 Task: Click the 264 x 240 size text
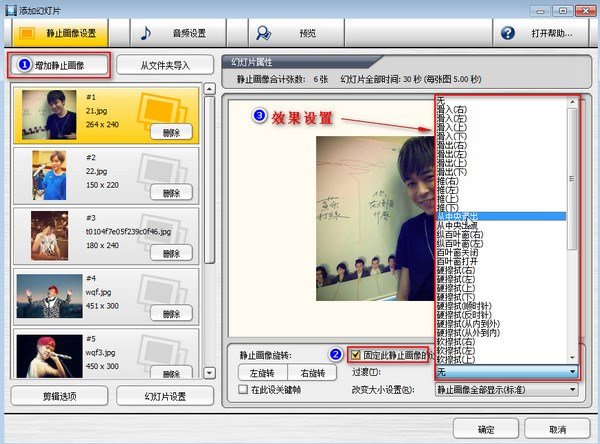[102, 124]
